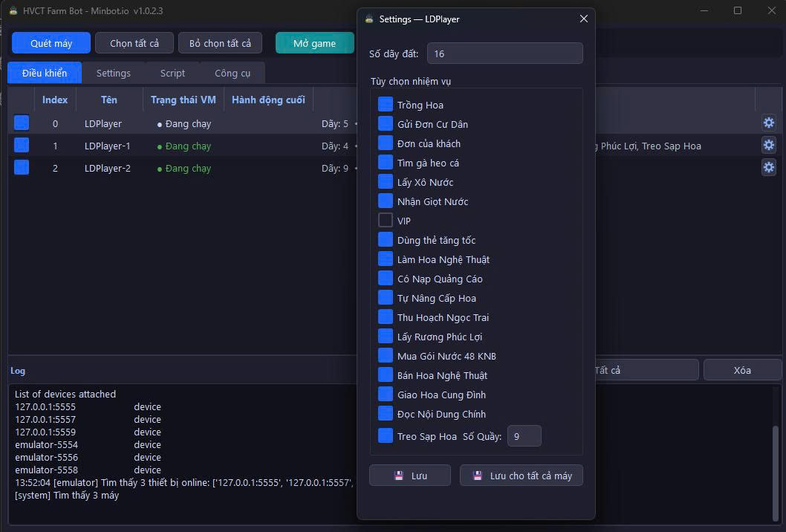
Task: Click the Lưu save button
Action: (x=410, y=476)
